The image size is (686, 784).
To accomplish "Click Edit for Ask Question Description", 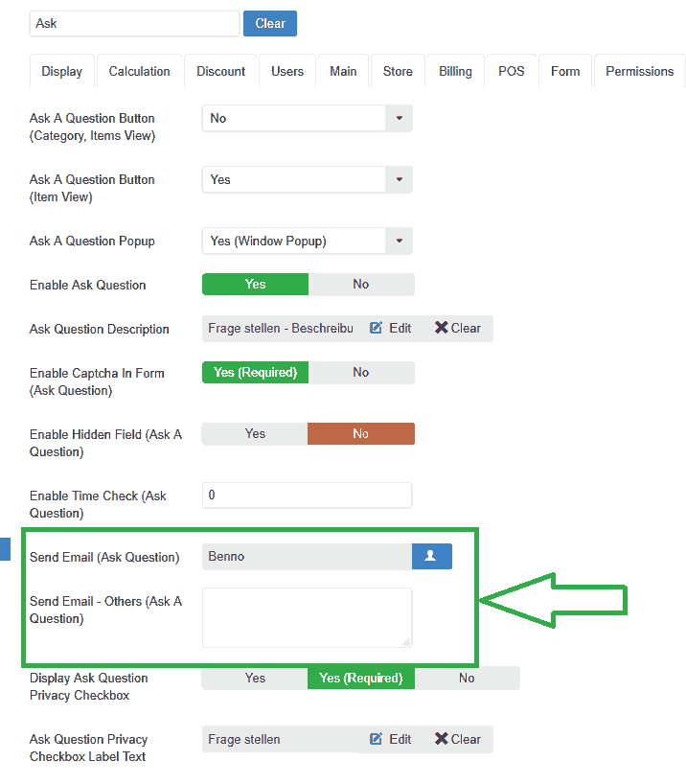I will click(x=390, y=329).
